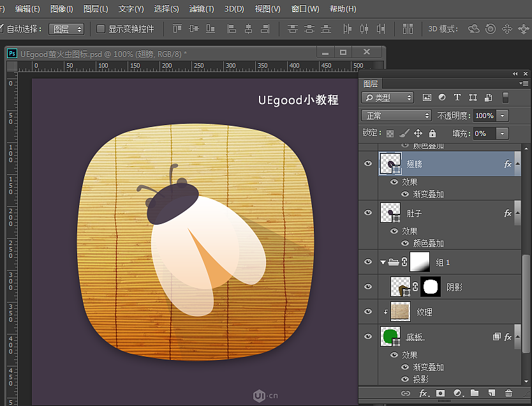Collapse effects list of 底板 layer

tap(518, 337)
